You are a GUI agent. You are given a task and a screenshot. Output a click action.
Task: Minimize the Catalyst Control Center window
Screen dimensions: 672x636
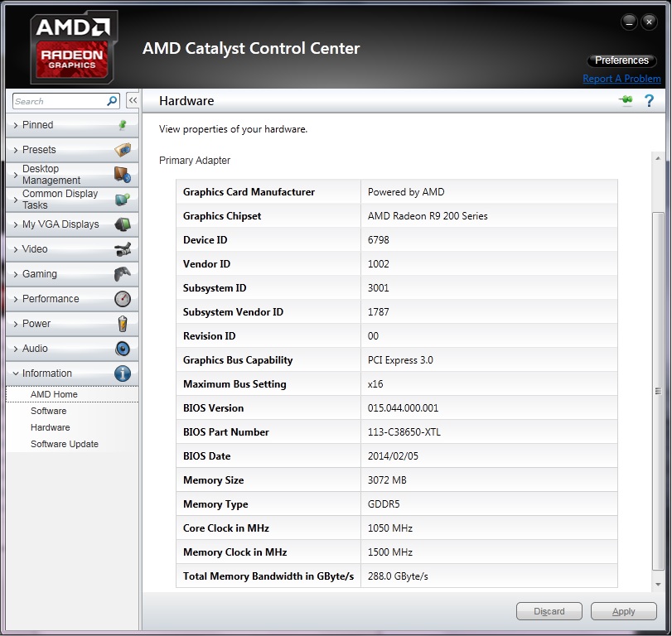pos(629,22)
